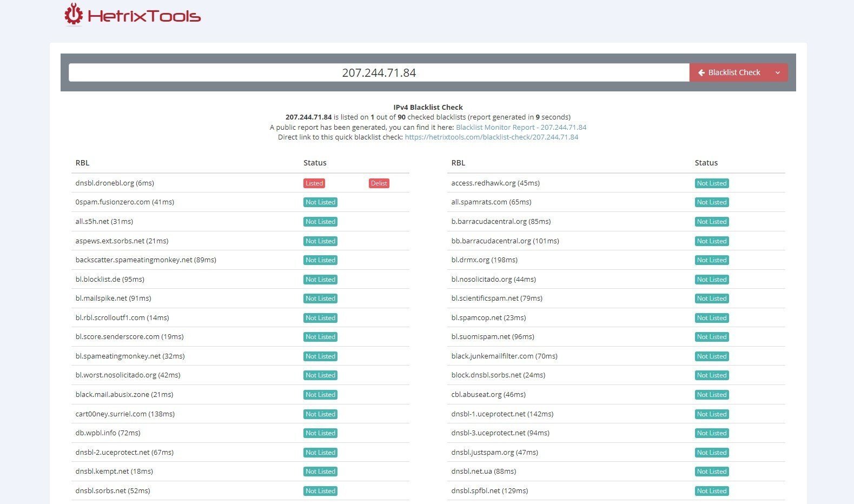Click the left table RBL column header
854x504 pixels.
pos(82,163)
